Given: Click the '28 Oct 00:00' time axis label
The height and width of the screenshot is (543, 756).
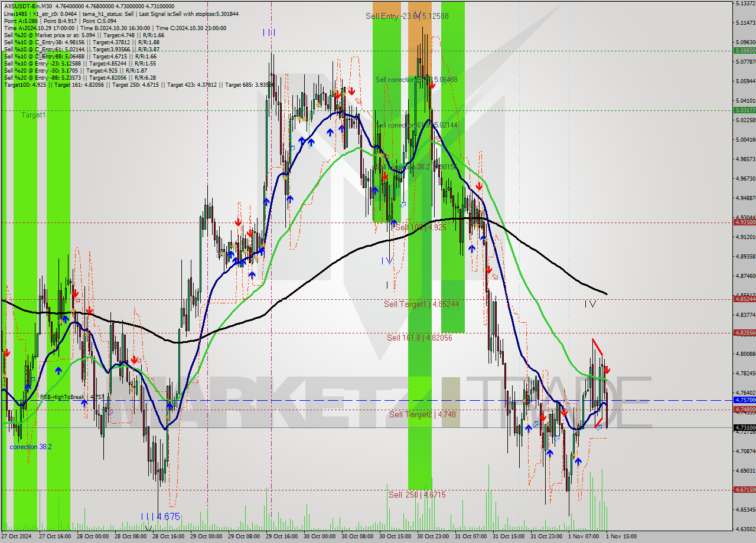Looking at the screenshot, I should tap(92, 537).
